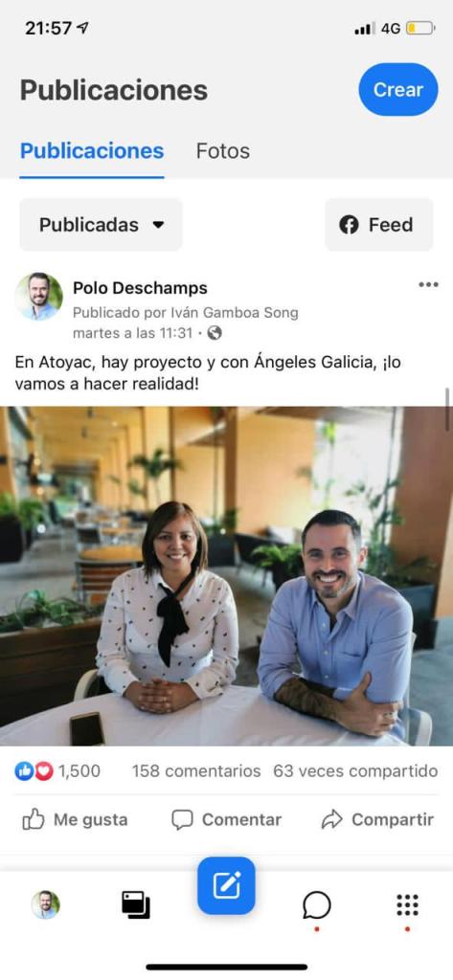Open the grid menu icon
This screenshot has height=980, width=453.
pos(407,904)
